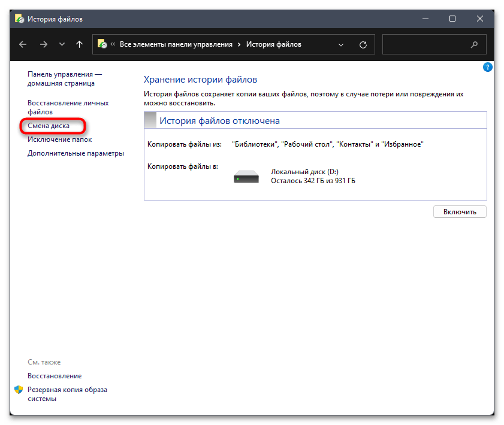This screenshot has height=425, width=504.
Task: Click the Forward navigation arrow
Action: 43,44
